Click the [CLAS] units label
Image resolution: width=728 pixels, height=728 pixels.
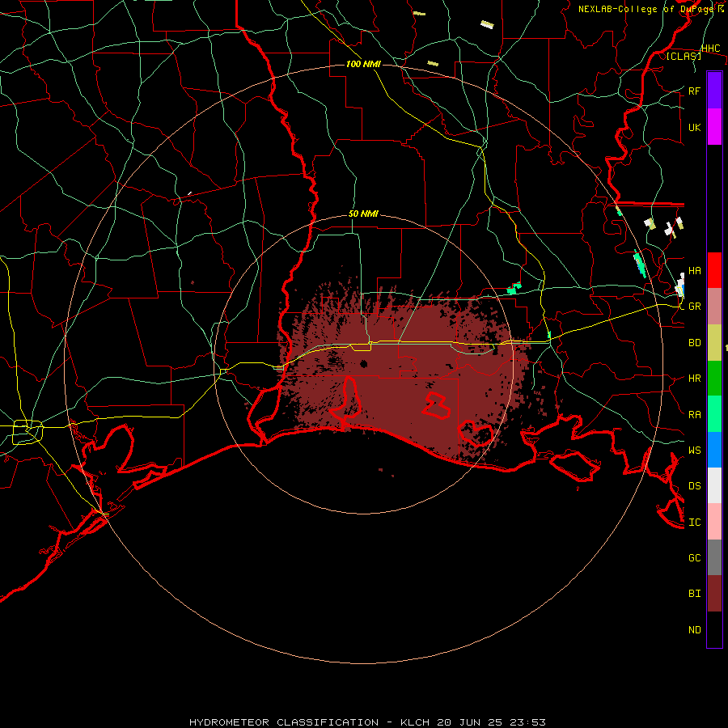(x=684, y=56)
